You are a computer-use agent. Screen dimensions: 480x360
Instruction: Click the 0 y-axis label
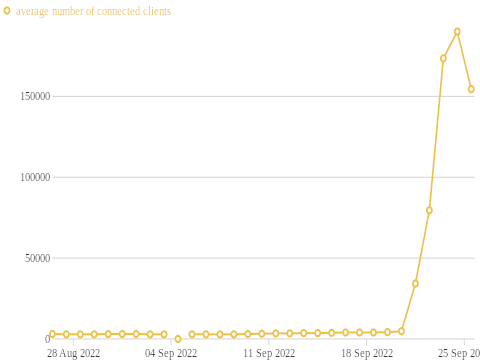48,339
